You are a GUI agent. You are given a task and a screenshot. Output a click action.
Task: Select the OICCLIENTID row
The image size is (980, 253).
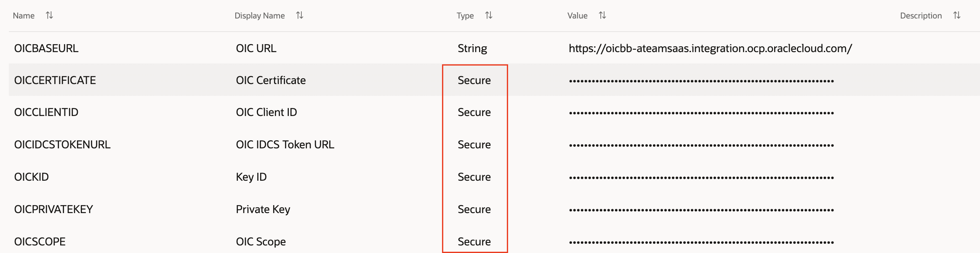click(x=46, y=112)
